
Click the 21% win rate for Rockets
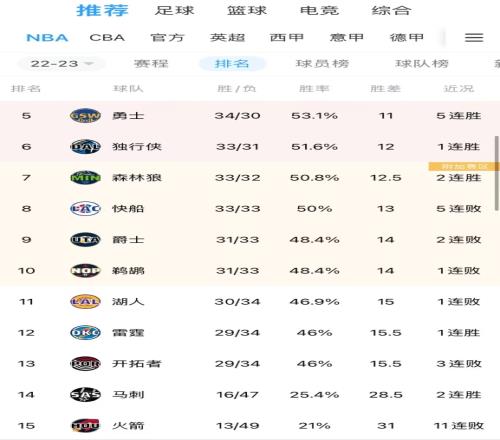click(314, 426)
